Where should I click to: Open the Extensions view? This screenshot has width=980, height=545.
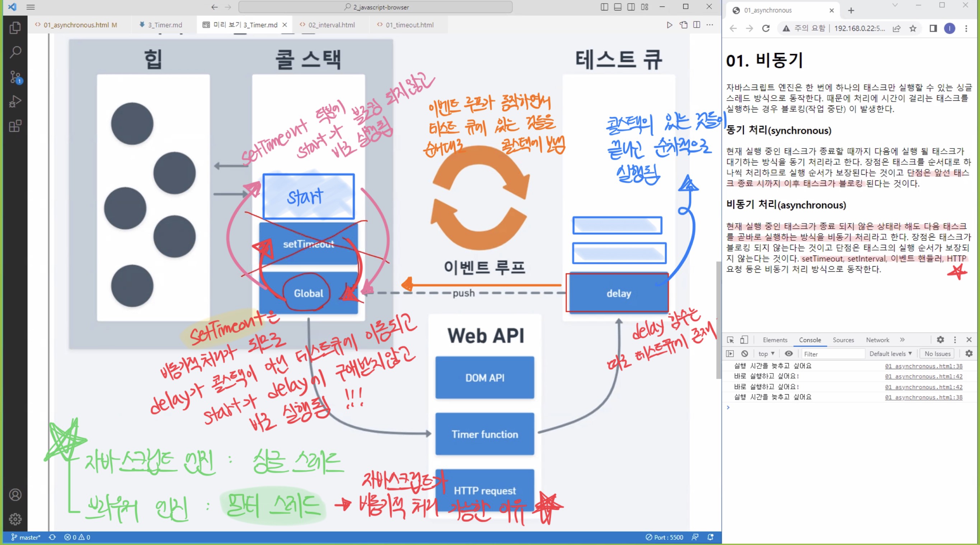pos(15,126)
